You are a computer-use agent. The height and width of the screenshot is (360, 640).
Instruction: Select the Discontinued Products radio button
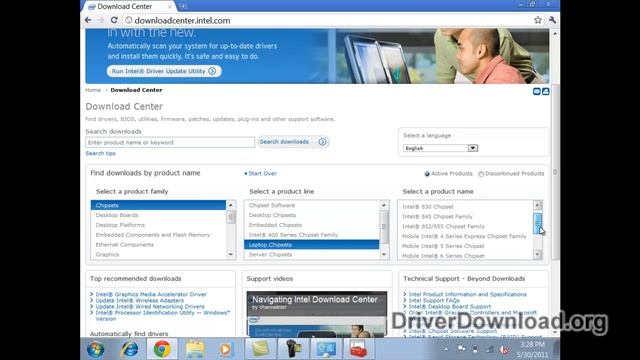pos(481,174)
